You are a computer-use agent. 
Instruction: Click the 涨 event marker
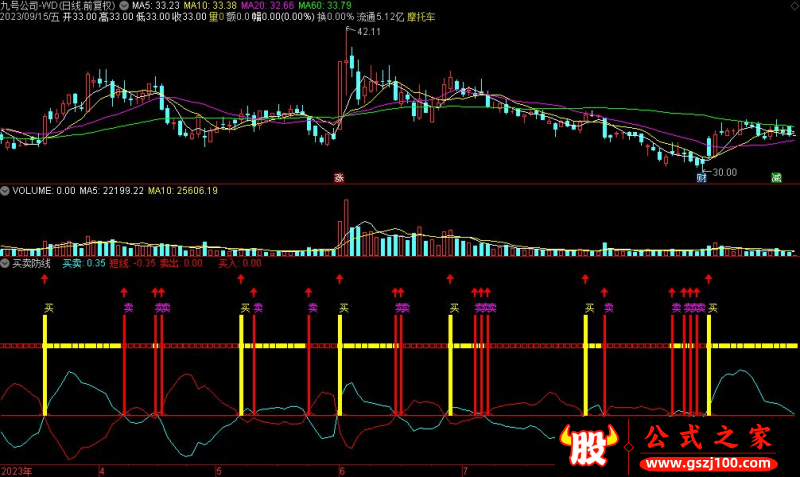(339, 178)
